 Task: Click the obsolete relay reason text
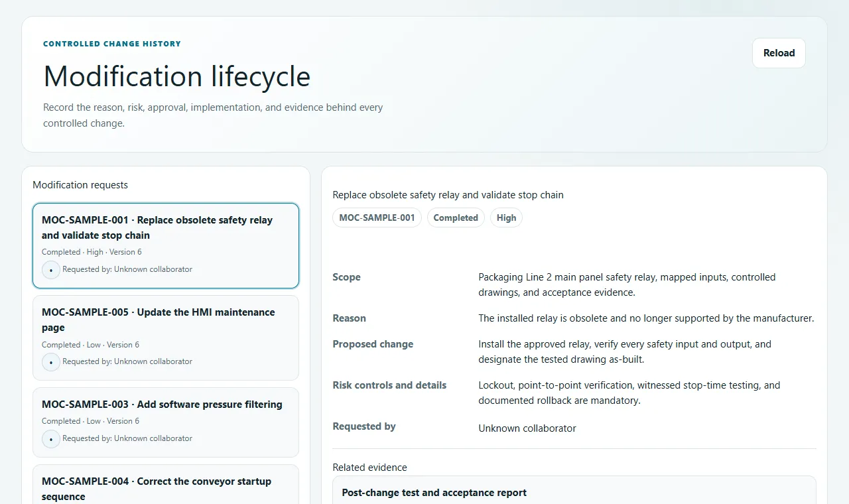click(646, 318)
